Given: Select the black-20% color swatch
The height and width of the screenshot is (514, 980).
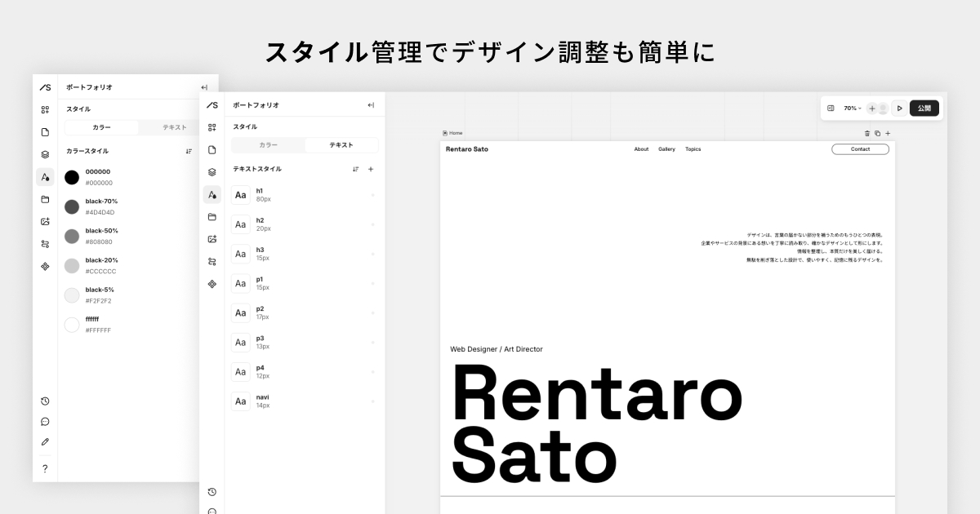Looking at the screenshot, I should coord(72,265).
